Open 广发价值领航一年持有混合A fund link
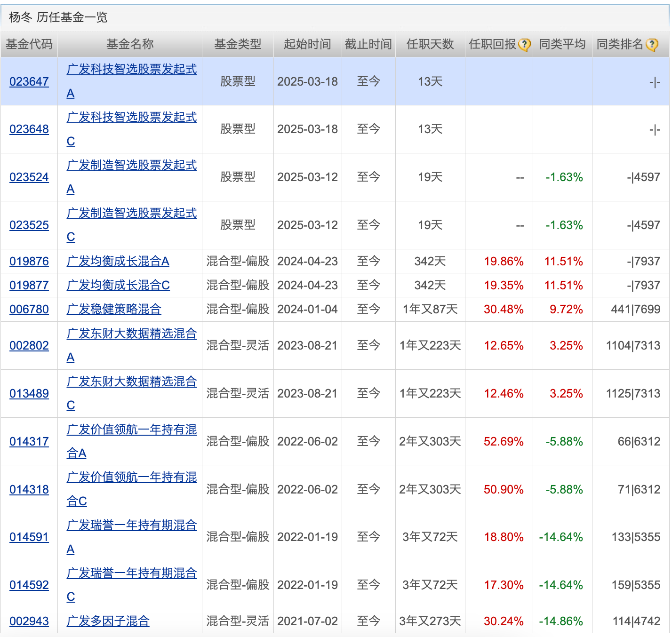 132,441
